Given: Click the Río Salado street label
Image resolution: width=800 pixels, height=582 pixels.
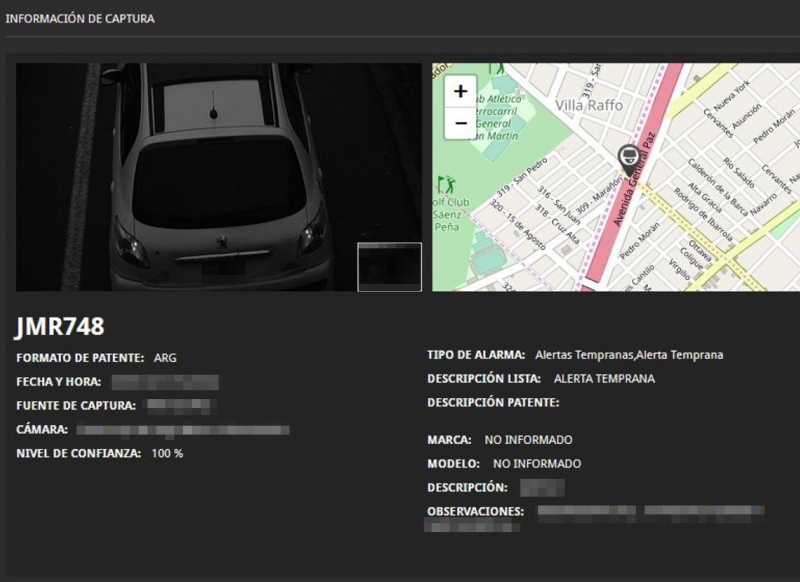Looking at the screenshot, I should click(x=738, y=172).
